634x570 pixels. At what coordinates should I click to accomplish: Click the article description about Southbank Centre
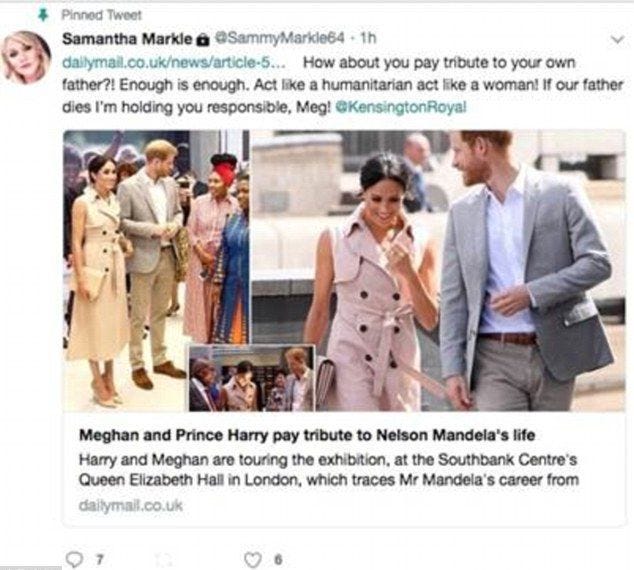tap(329, 470)
